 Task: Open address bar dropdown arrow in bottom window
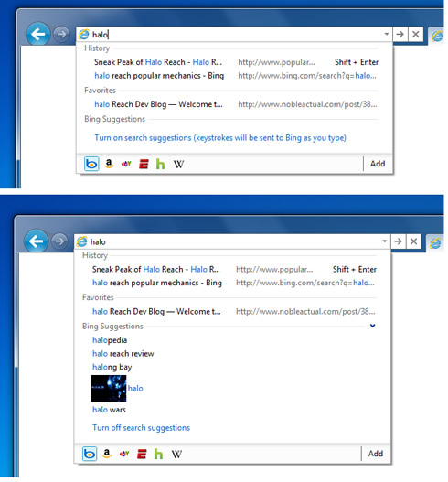coord(385,241)
